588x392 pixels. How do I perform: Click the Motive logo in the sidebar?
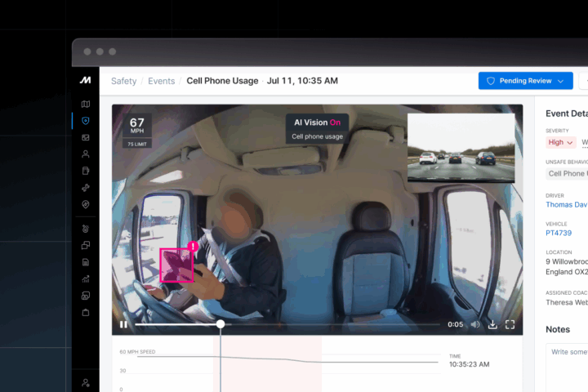tap(85, 80)
